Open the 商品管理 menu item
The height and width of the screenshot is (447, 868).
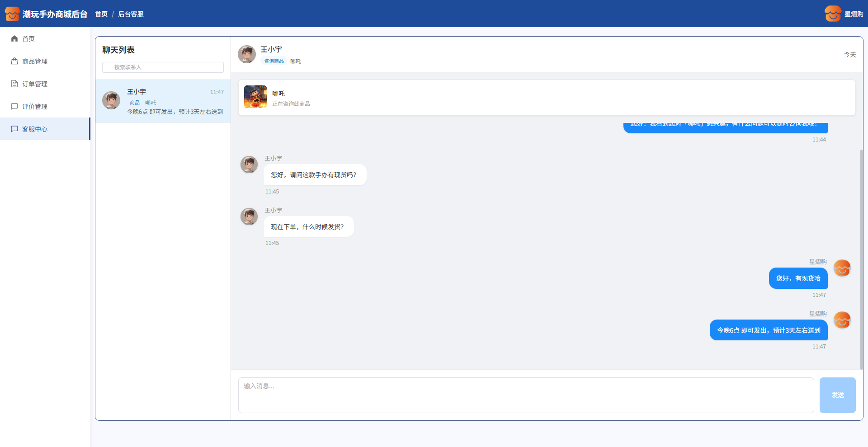point(35,61)
